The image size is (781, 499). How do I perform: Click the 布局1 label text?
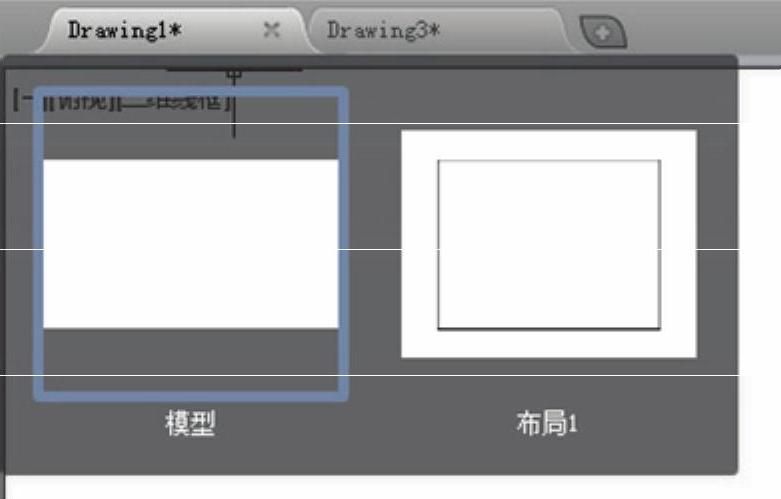click(x=548, y=424)
